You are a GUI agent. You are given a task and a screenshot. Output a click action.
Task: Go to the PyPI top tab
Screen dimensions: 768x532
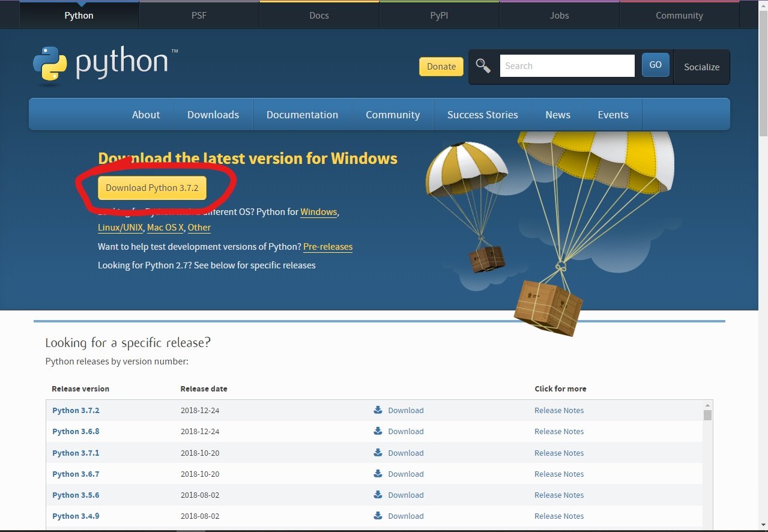tap(439, 15)
